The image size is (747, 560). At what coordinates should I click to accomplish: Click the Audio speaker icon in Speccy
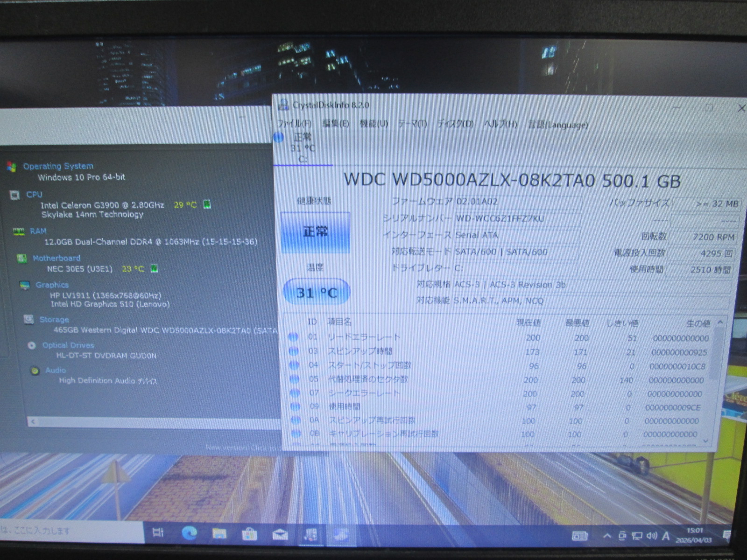35,371
